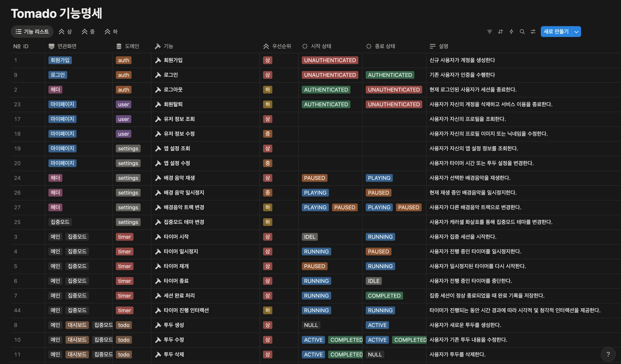
Task: Open the 회원가입 feature page icon
Action: 158,60
